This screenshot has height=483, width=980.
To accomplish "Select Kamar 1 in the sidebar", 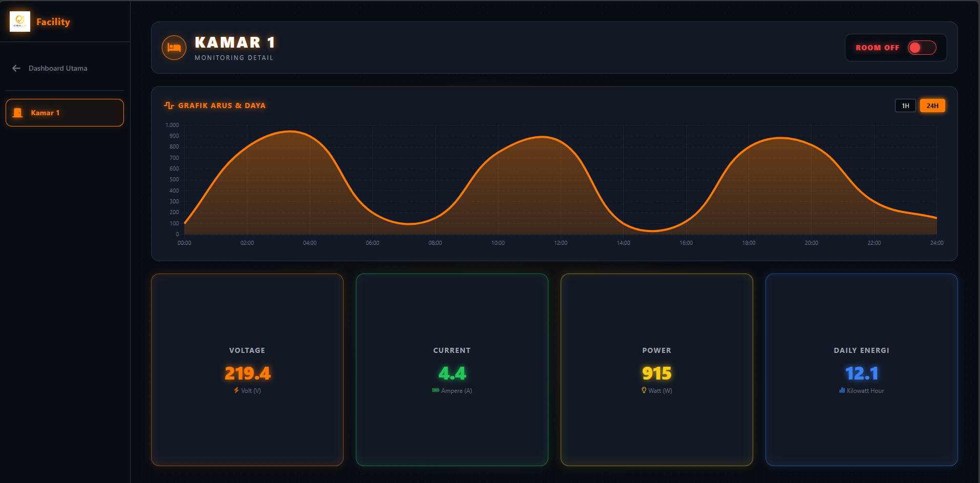I will [65, 113].
